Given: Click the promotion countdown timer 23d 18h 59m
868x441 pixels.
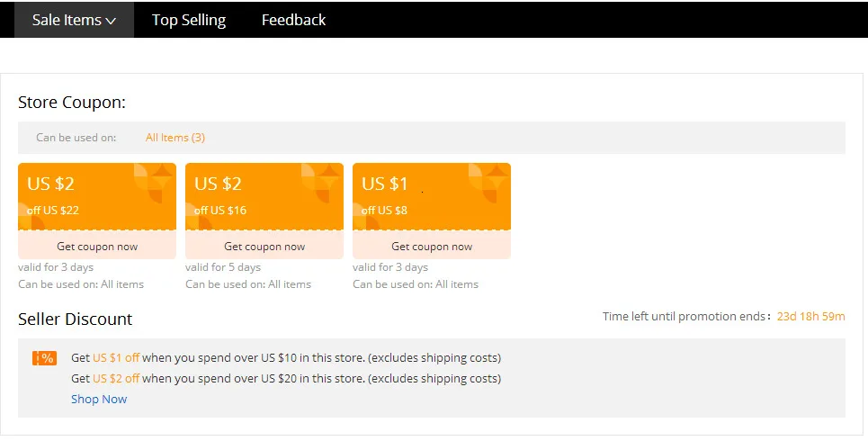Looking at the screenshot, I should coord(810,316).
